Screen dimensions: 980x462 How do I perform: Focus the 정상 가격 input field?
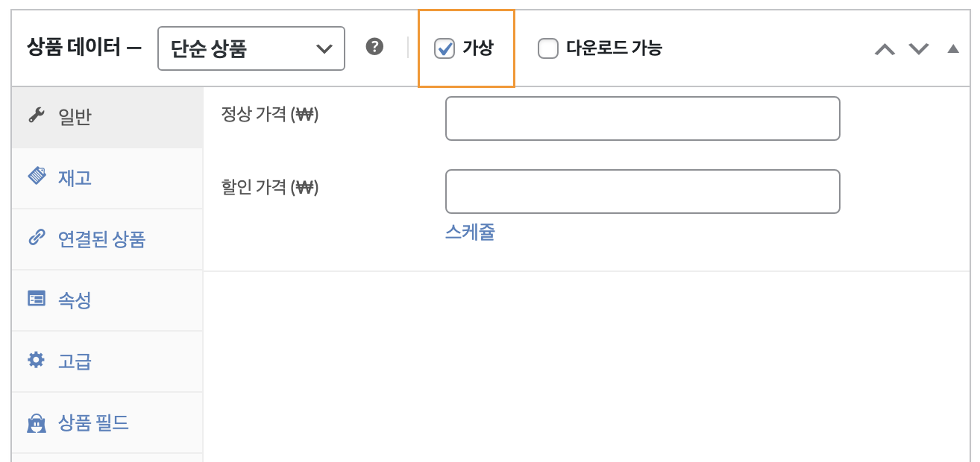(x=643, y=118)
